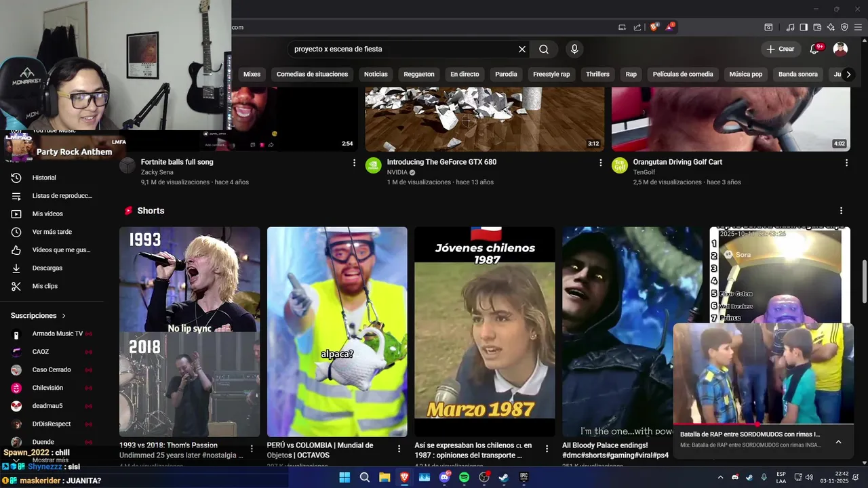Open Ver más tarde in sidebar
Image resolution: width=868 pixels, height=488 pixels.
[x=52, y=232]
